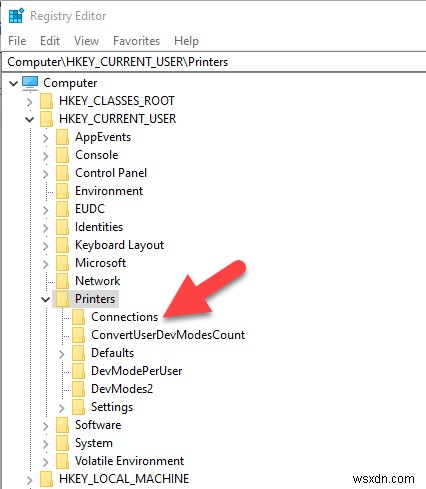This screenshot has width=426, height=489.
Task: Expand the Defaults key
Action: [62, 354]
